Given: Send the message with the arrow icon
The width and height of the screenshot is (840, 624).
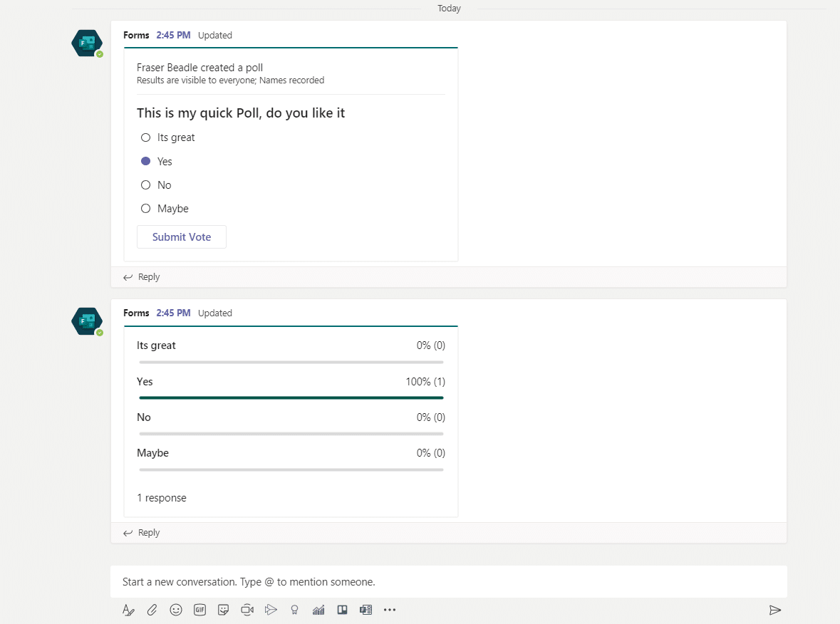Looking at the screenshot, I should coord(774,610).
